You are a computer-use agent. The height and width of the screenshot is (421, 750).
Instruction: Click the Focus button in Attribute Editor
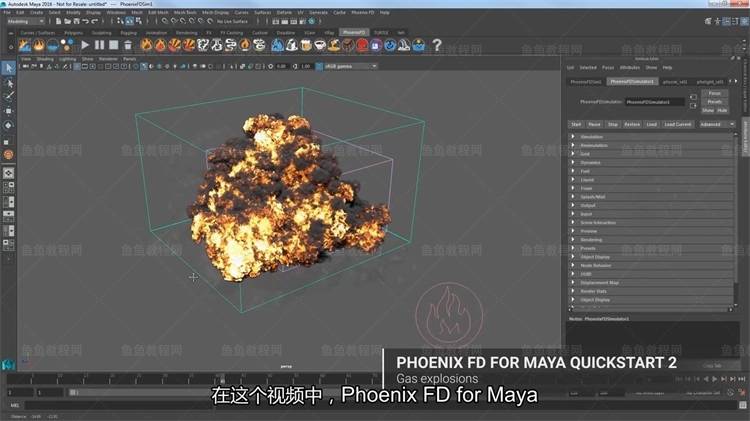coord(715,93)
